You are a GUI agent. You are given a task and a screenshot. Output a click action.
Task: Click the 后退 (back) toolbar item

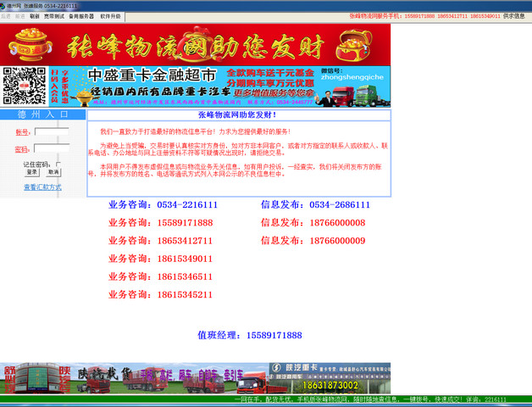[x=6, y=15]
